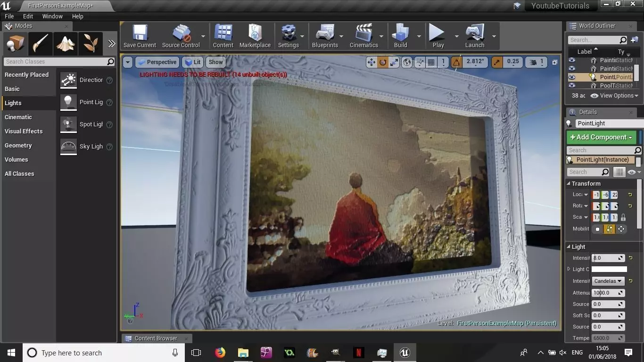Open the File menu
Screen dimensions: 644x362
click(9, 16)
